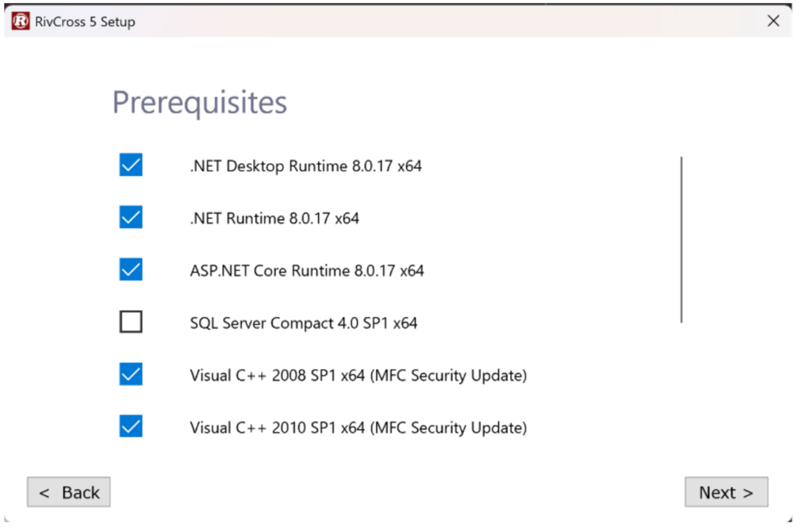Click the prerequisites list scrollbar thumb
Image resolution: width=812 pixels, height=531 pixels.
click(681, 239)
